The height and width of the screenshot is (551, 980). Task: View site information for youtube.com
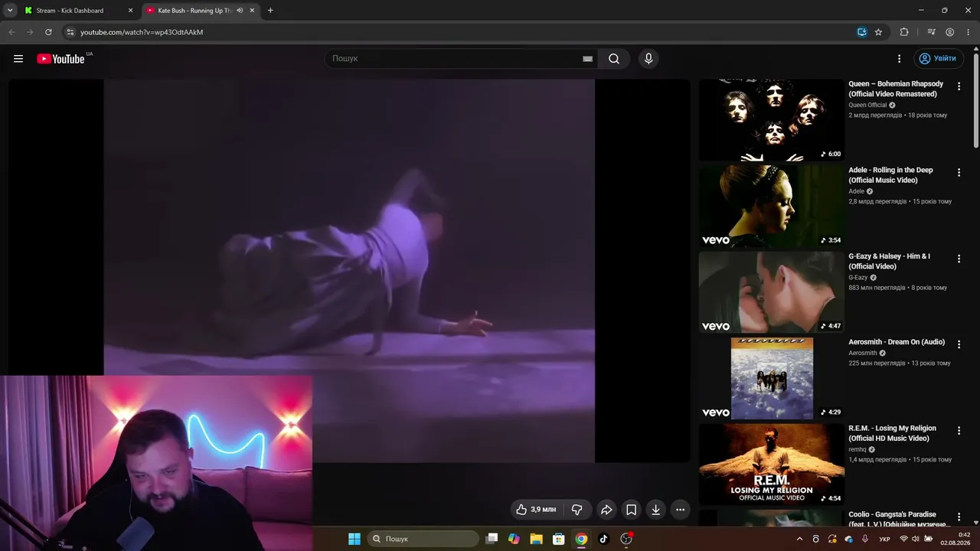(x=70, y=32)
